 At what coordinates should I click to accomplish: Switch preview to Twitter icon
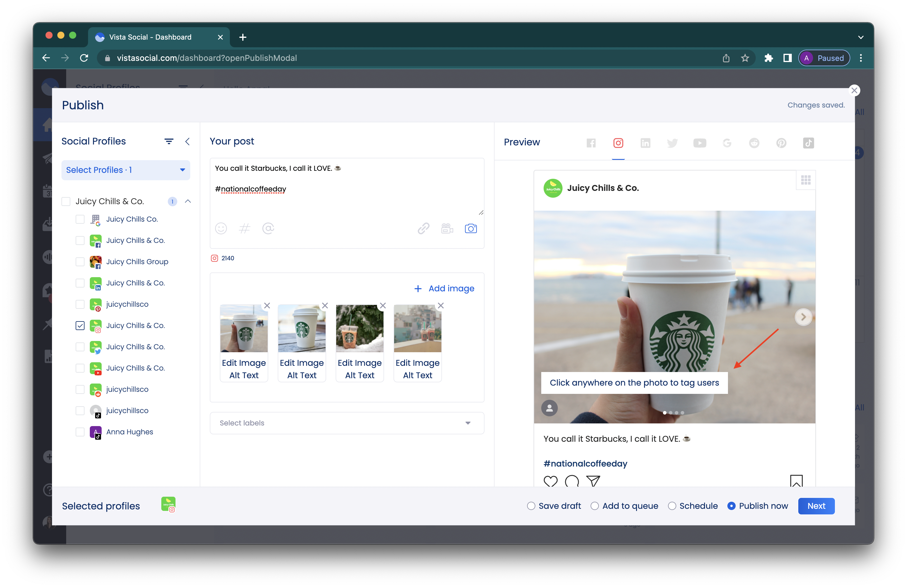pyautogui.click(x=672, y=143)
